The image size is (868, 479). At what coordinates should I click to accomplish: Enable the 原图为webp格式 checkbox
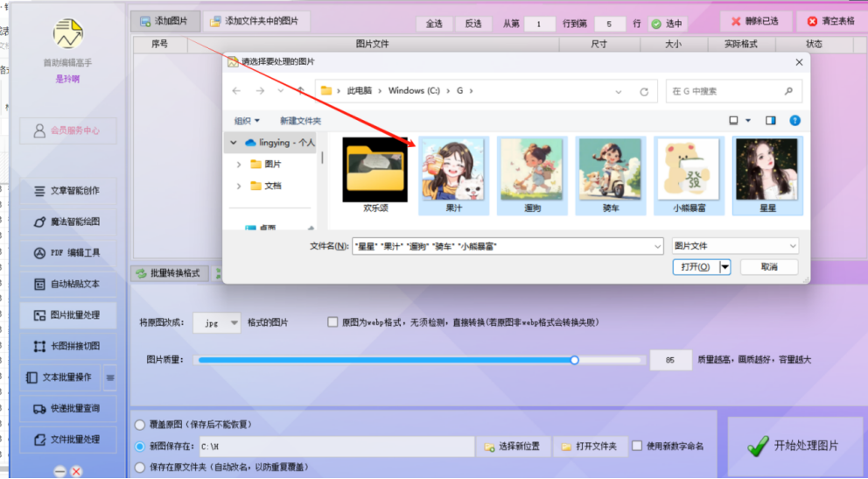click(332, 322)
